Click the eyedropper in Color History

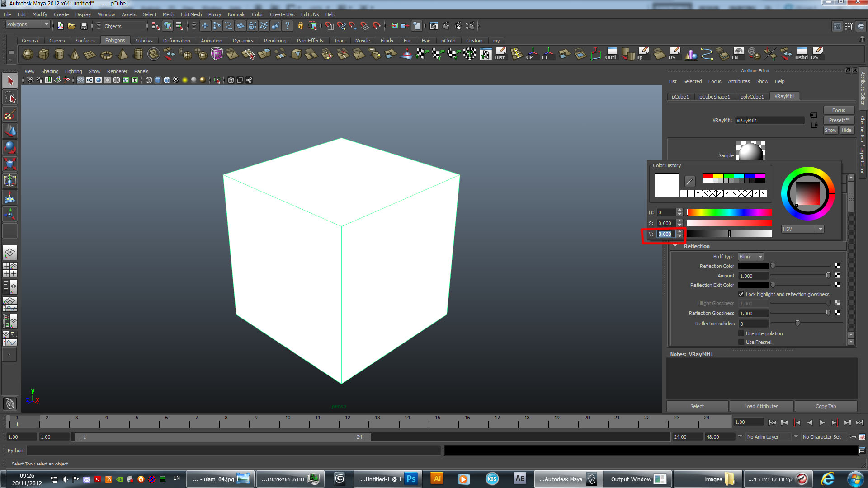coord(689,182)
